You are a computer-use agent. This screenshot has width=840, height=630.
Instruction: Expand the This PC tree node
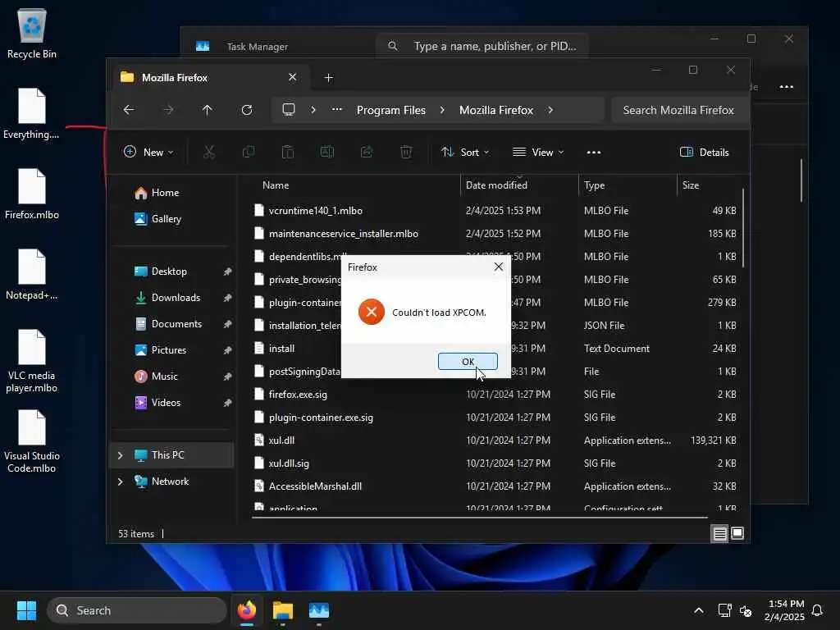pyautogui.click(x=120, y=455)
